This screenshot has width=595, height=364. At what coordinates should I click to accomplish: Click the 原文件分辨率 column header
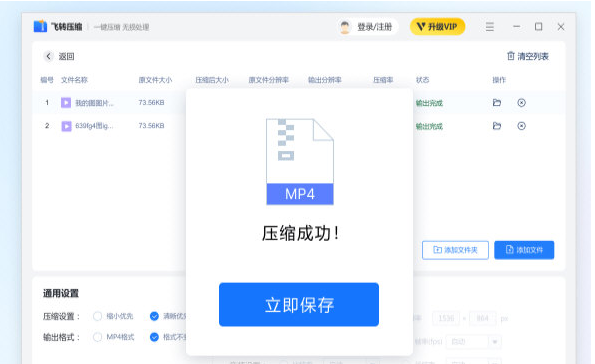(x=269, y=80)
